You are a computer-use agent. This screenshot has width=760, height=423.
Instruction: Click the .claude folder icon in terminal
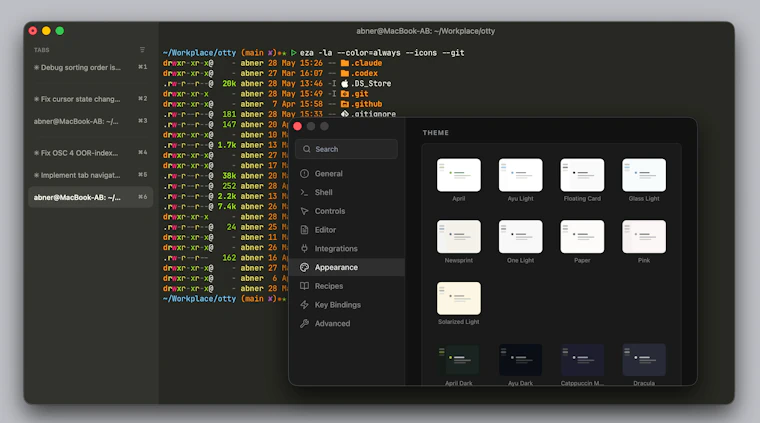pyautogui.click(x=345, y=63)
